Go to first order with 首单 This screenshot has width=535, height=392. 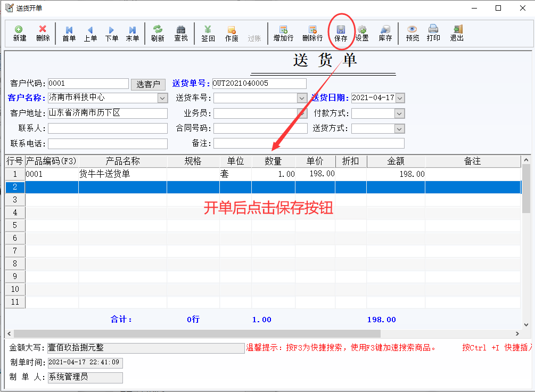pos(69,34)
